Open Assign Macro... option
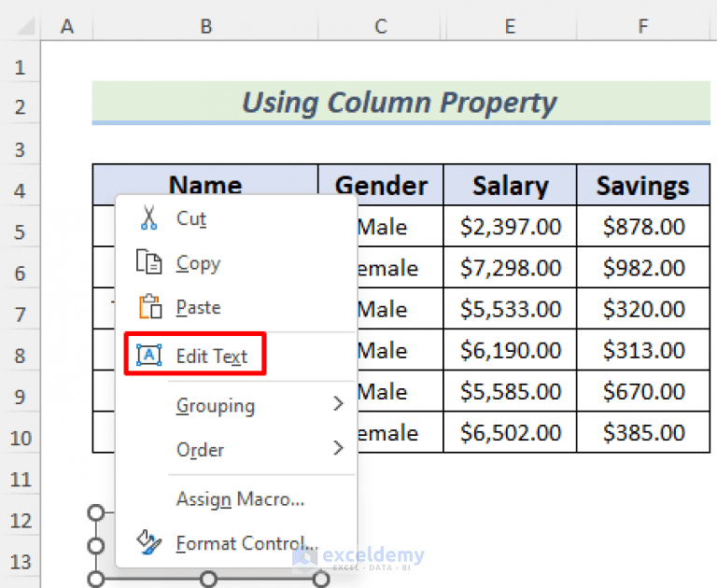Image resolution: width=717 pixels, height=588 pixels. coord(235,498)
